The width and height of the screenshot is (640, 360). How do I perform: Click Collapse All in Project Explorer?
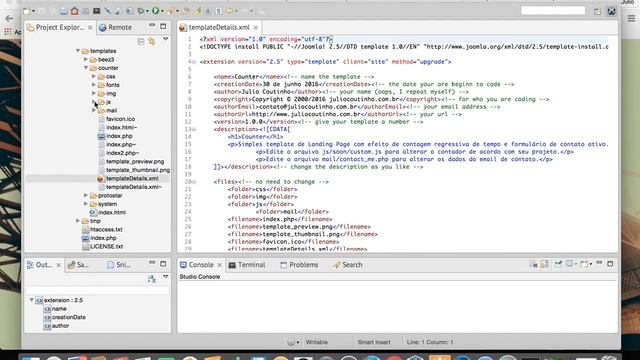pyautogui.click(x=141, y=42)
